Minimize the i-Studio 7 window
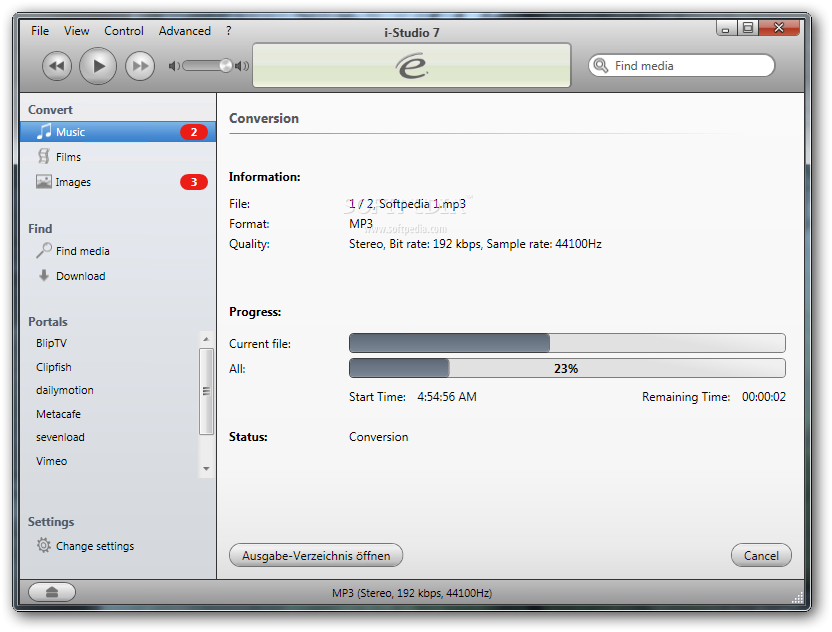 pos(725,28)
